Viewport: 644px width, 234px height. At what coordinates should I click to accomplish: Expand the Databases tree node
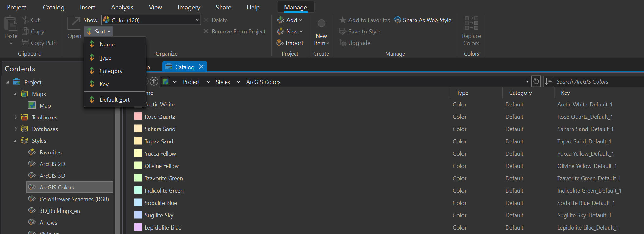pyautogui.click(x=15, y=129)
